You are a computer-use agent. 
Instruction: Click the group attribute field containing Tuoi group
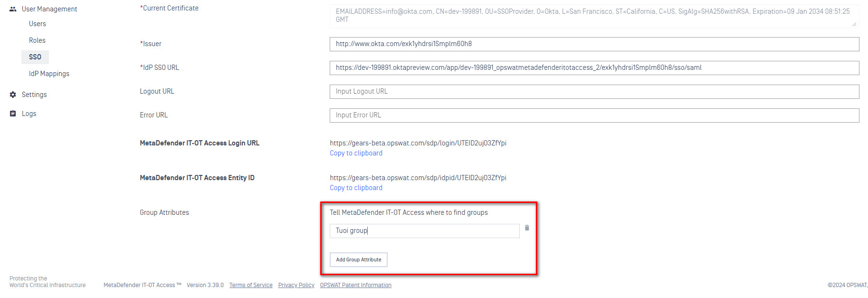[424, 231]
